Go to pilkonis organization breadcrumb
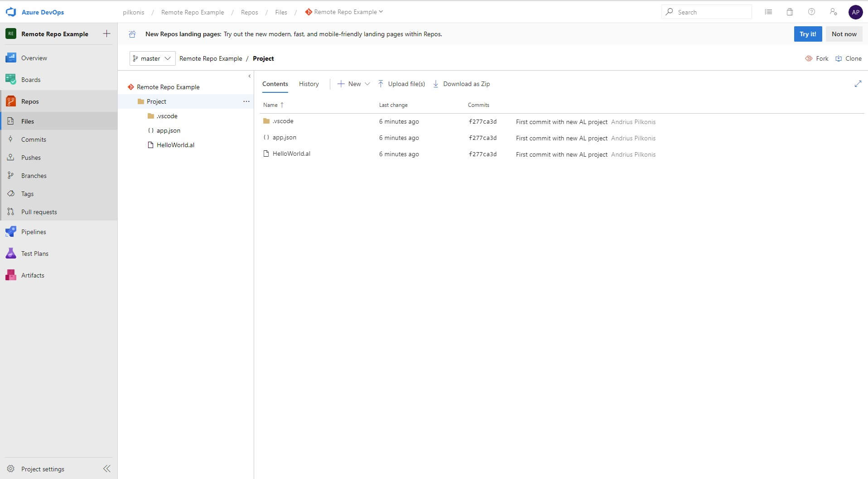The width and height of the screenshot is (868, 479). click(133, 12)
